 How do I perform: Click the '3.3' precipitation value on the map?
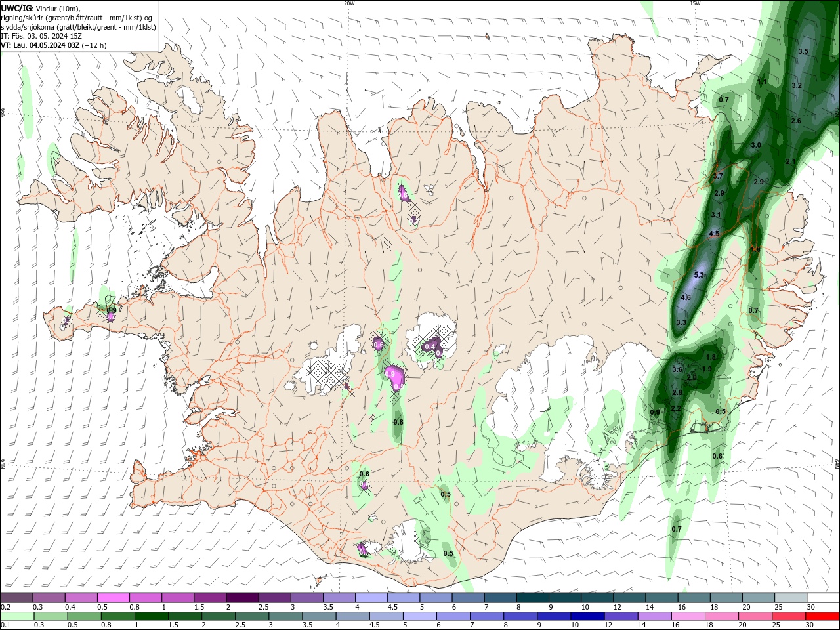[681, 322]
